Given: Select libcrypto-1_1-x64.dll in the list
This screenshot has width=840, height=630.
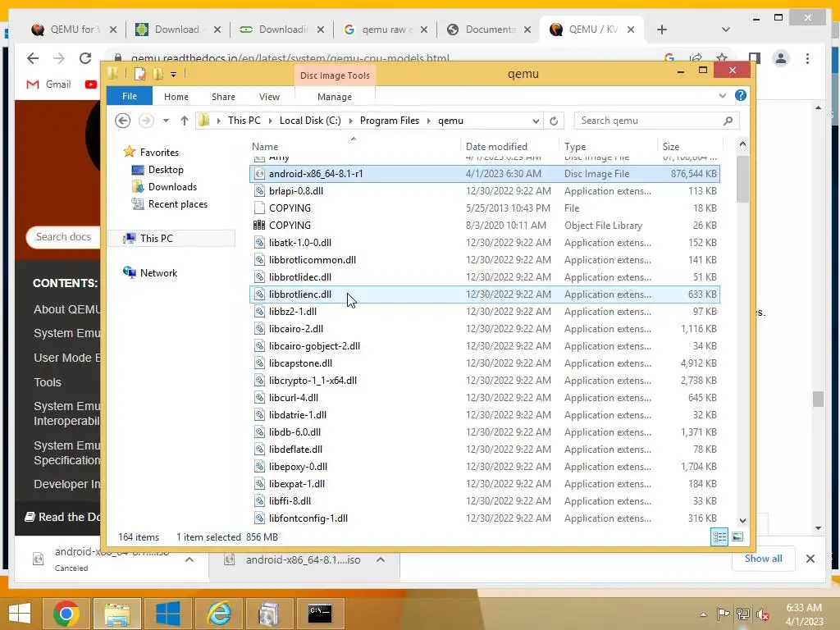Looking at the screenshot, I should (485, 381).
